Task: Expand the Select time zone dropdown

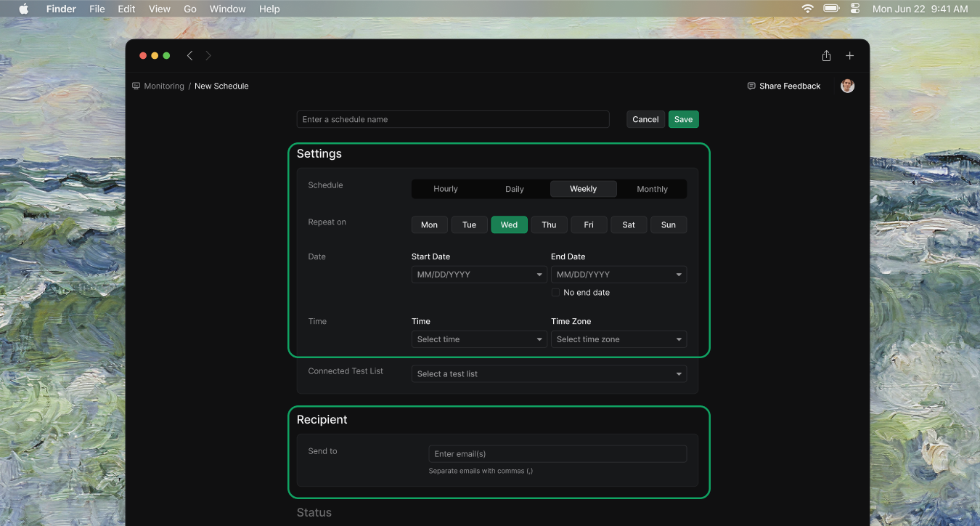Action: tap(618, 339)
